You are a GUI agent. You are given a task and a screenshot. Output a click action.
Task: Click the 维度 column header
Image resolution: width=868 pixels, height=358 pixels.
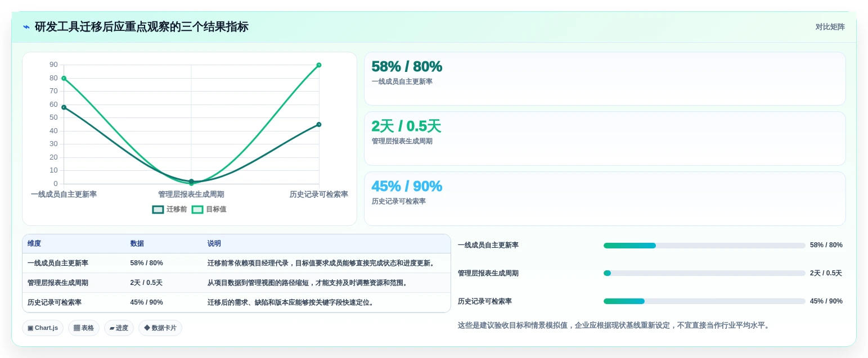pos(34,243)
